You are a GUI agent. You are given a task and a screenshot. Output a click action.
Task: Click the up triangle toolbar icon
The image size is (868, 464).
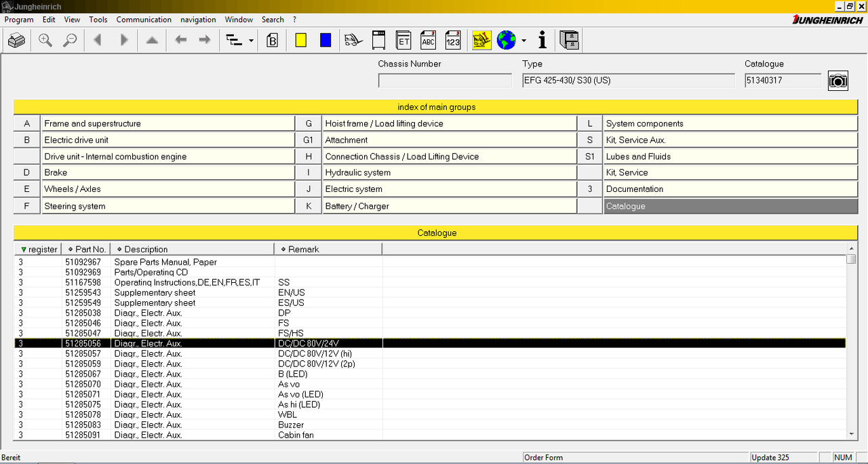click(x=152, y=41)
